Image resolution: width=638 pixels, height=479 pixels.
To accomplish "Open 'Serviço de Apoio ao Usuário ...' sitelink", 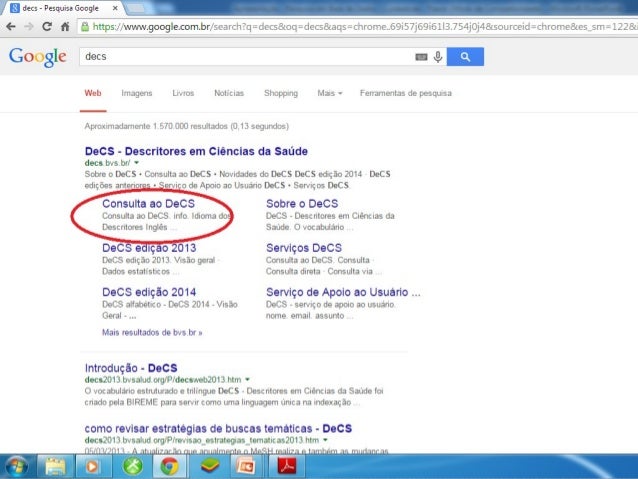I will tap(343, 292).
